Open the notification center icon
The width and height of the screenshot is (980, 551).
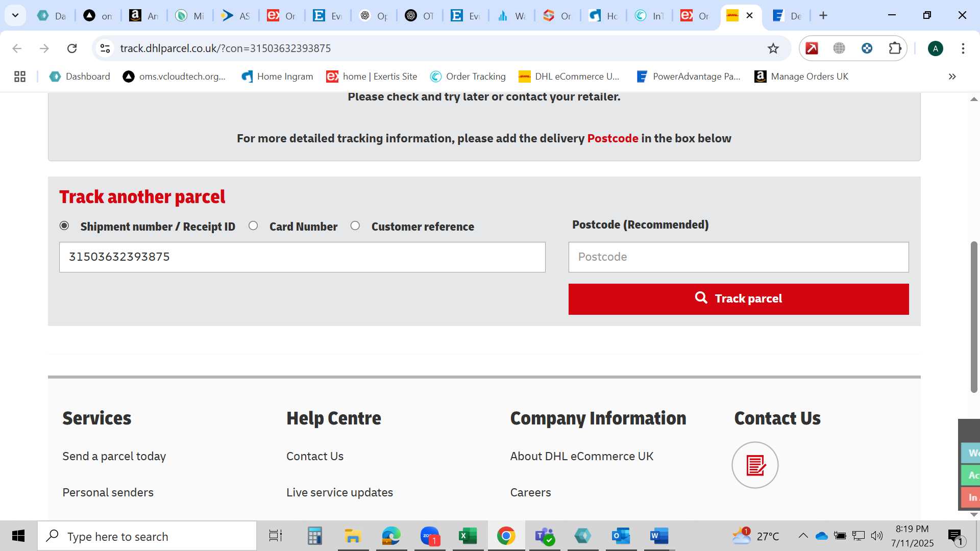pos(956,536)
